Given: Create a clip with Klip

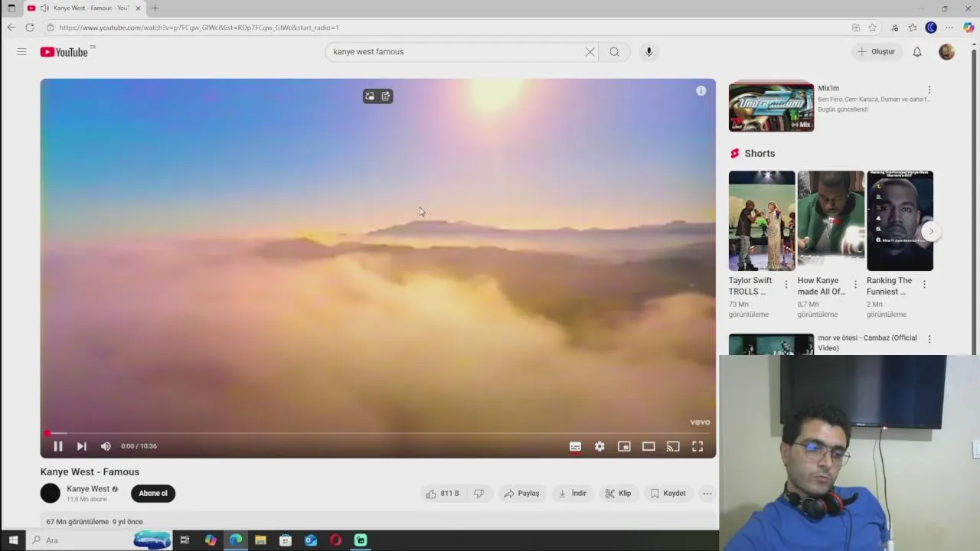Looking at the screenshot, I should pyautogui.click(x=618, y=494).
